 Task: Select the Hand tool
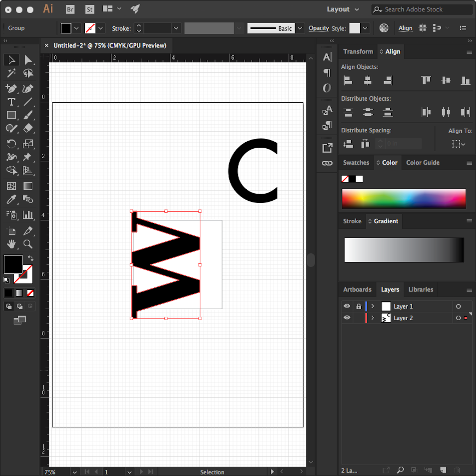(x=11, y=244)
